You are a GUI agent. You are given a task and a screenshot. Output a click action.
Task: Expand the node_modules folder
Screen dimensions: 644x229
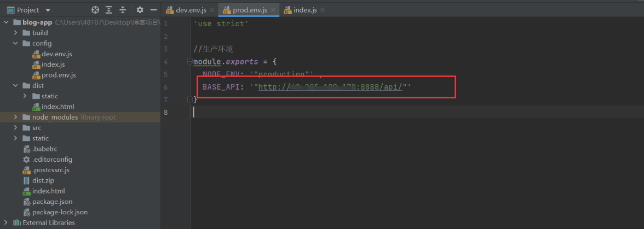click(15, 117)
